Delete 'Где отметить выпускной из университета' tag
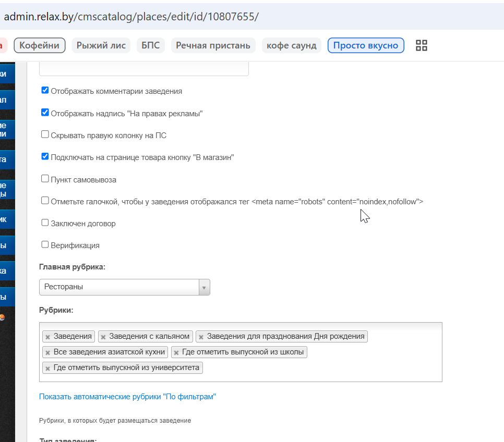The height and width of the screenshot is (442, 504). point(47,369)
